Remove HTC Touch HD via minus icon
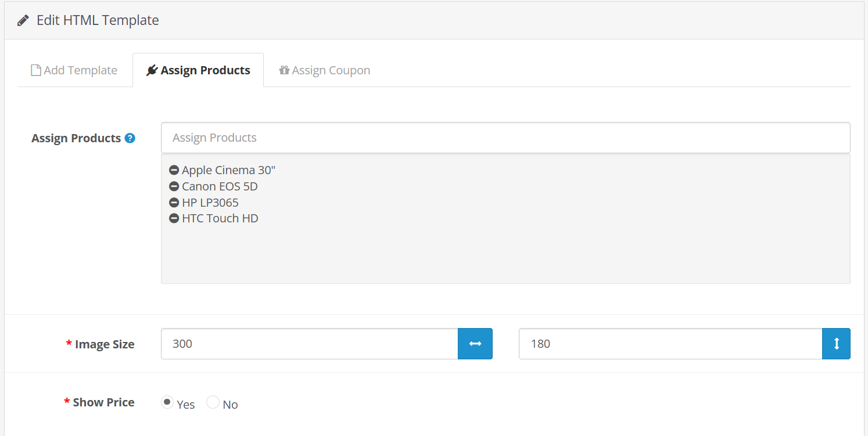 point(174,218)
